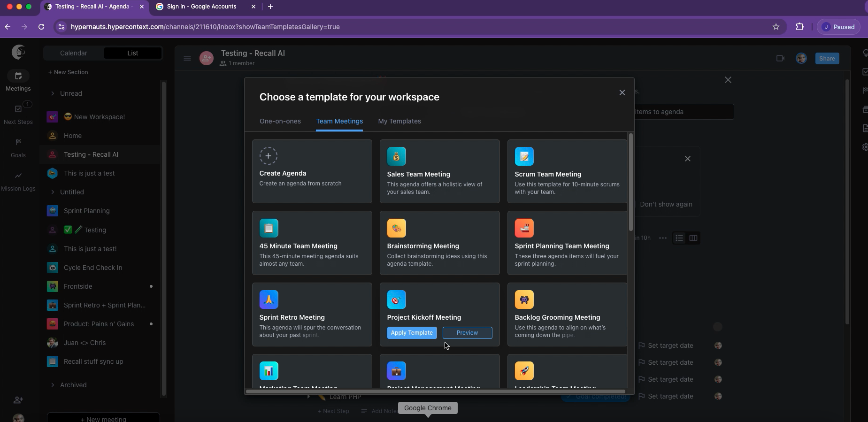Open the Meetings sidebar icon

click(18, 76)
